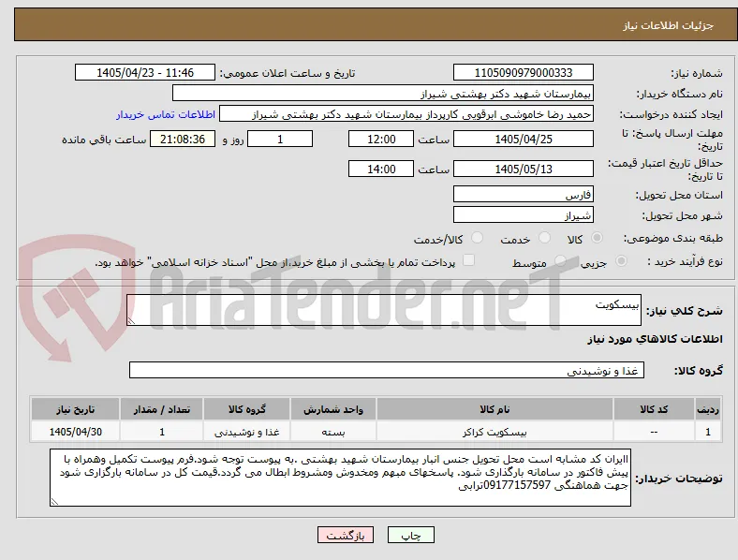Click the فارس province field

click(523, 195)
